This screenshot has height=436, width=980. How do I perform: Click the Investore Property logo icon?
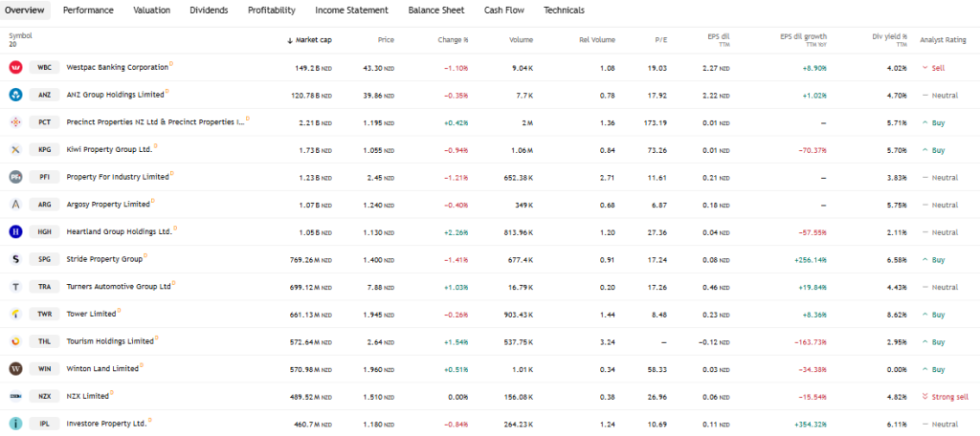15,425
